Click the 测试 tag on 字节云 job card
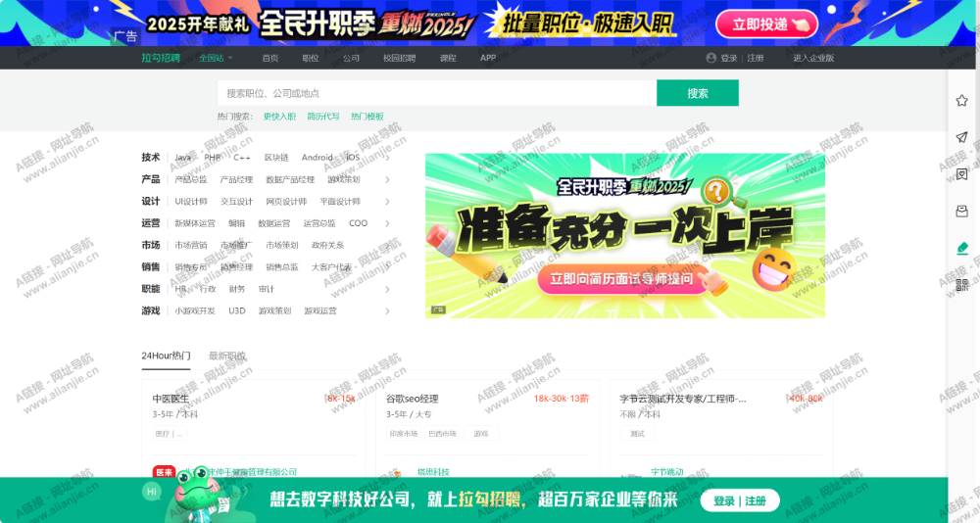This screenshot has width=980, height=523. point(638,433)
